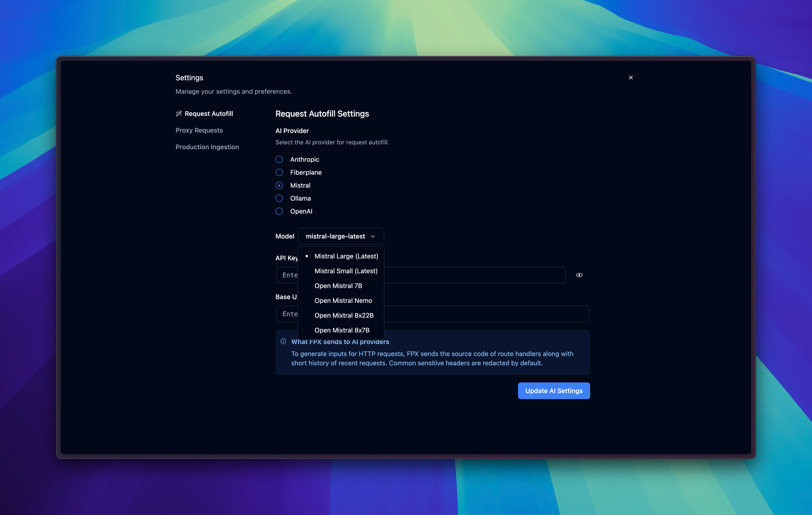
Task: Close the Settings dialog
Action: click(631, 77)
